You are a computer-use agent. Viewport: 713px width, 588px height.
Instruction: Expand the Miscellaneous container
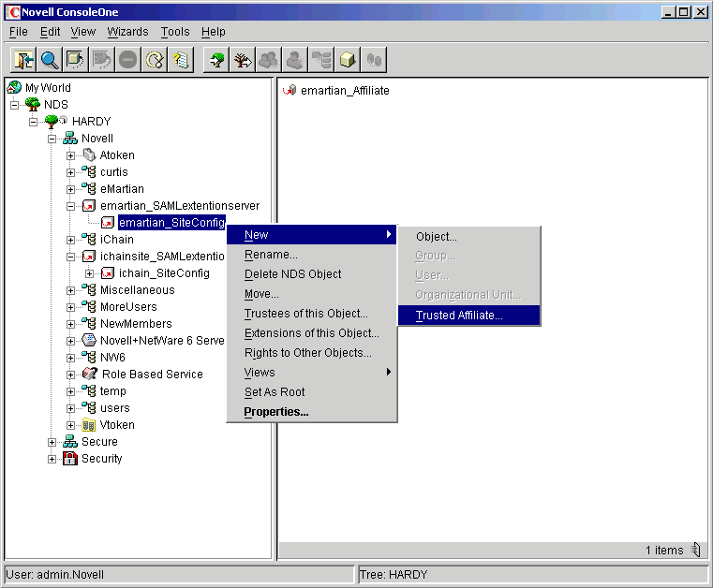70,290
